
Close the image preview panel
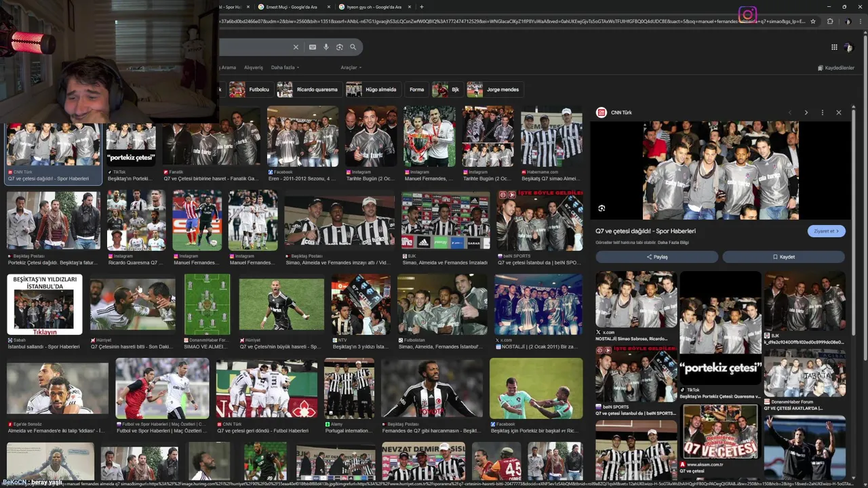839,113
